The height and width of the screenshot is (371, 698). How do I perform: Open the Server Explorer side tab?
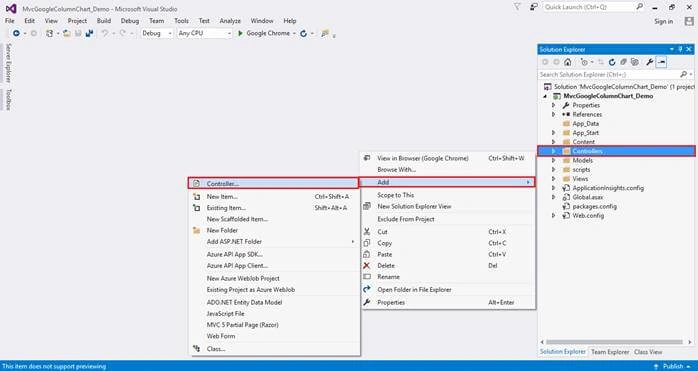8,63
